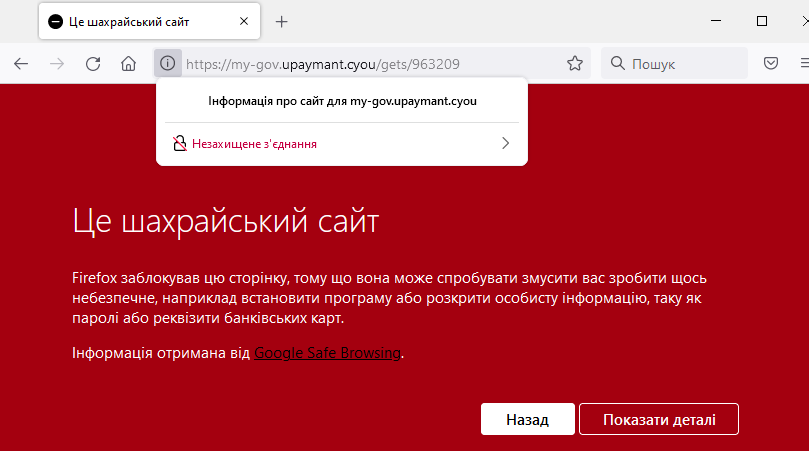Viewport: 809px width, 451px height.
Task: Go to the Home page
Action: coord(128,64)
